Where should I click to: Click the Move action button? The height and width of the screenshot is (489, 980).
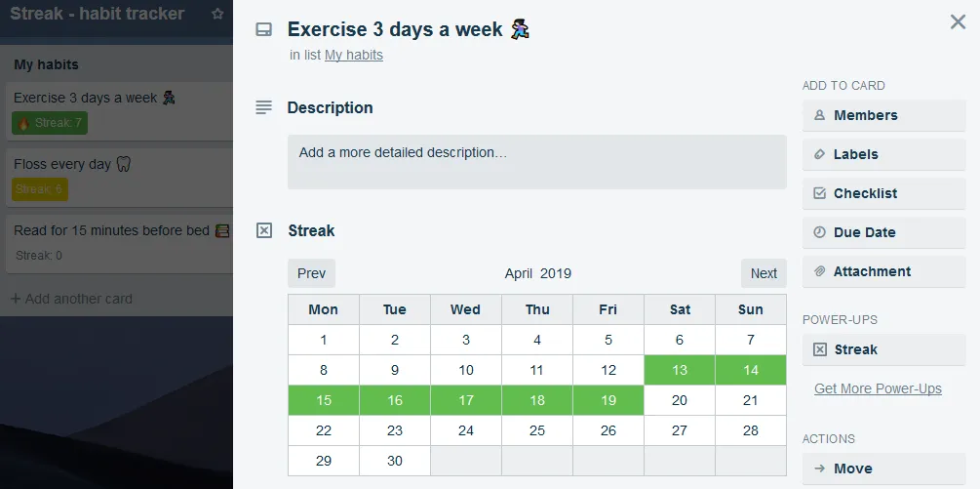883,469
